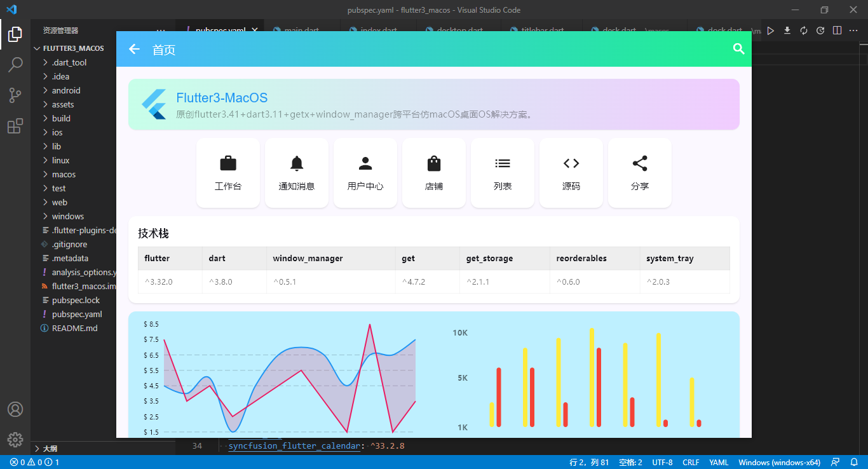The image size is (868, 469).
Task: Open the 源码 code brackets tile
Action: [571, 173]
